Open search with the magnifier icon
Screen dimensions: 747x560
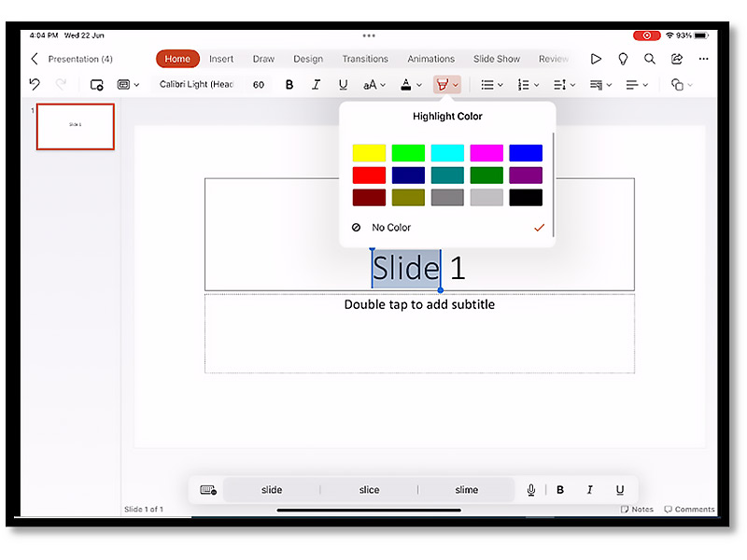(649, 59)
